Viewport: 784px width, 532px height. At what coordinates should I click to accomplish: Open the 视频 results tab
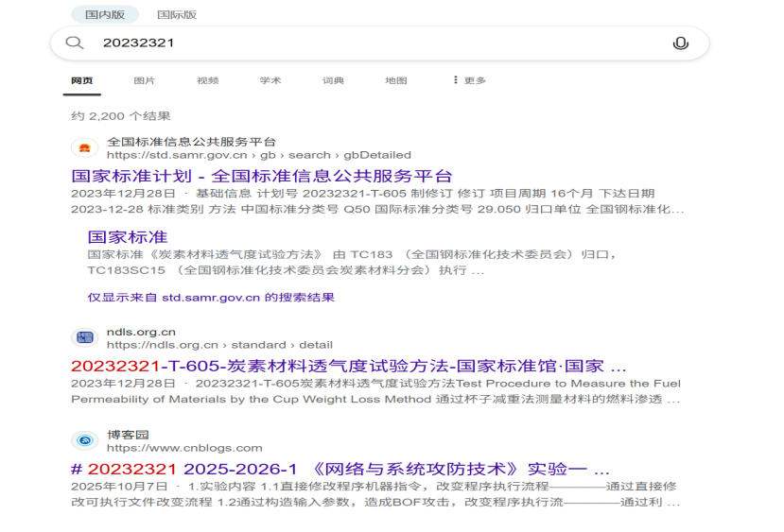pyautogui.click(x=207, y=80)
